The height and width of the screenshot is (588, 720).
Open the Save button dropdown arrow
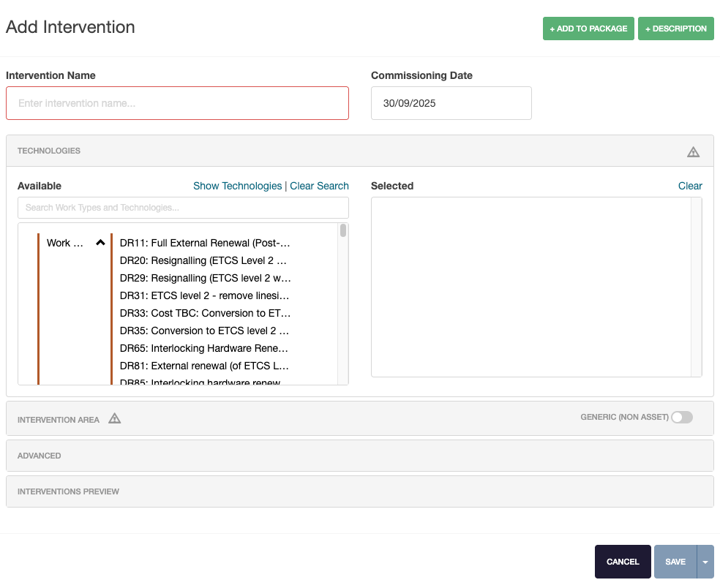pyautogui.click(x=705, y=562)
